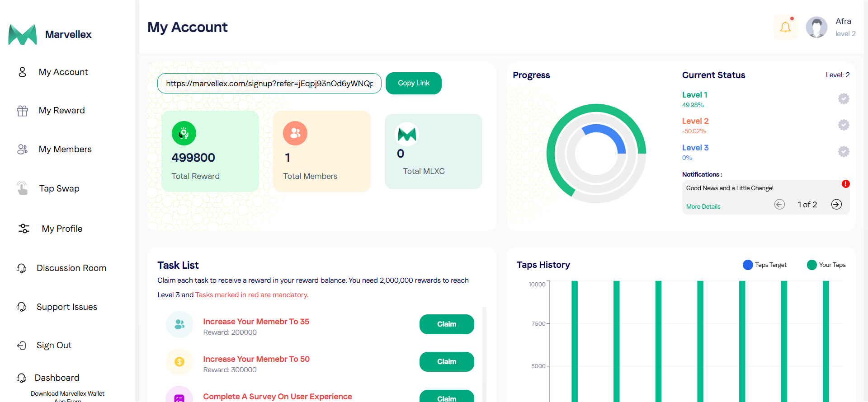Toggle the Level 1 check badge

[x=844, y=99]
